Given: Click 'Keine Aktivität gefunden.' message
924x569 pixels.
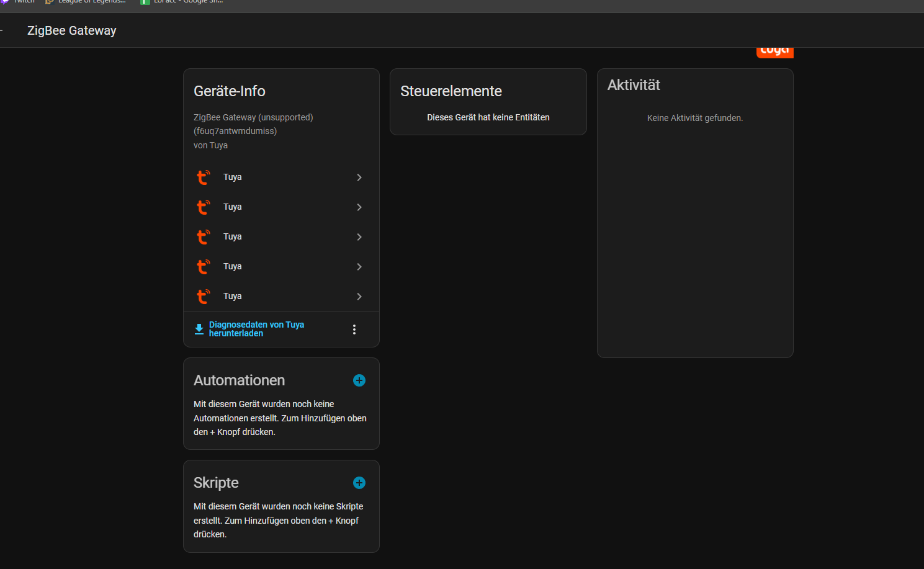Looking at the screenshot, I should coord(695,118).
